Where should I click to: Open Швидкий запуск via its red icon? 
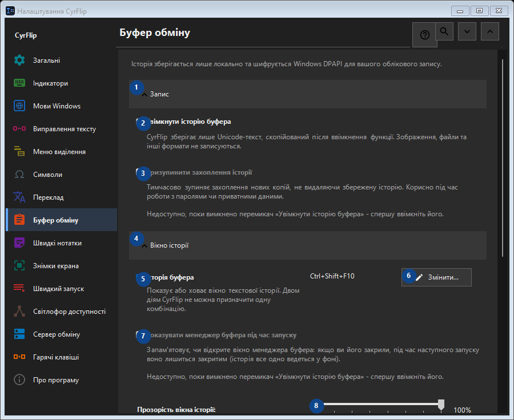[x=19, y=288]
